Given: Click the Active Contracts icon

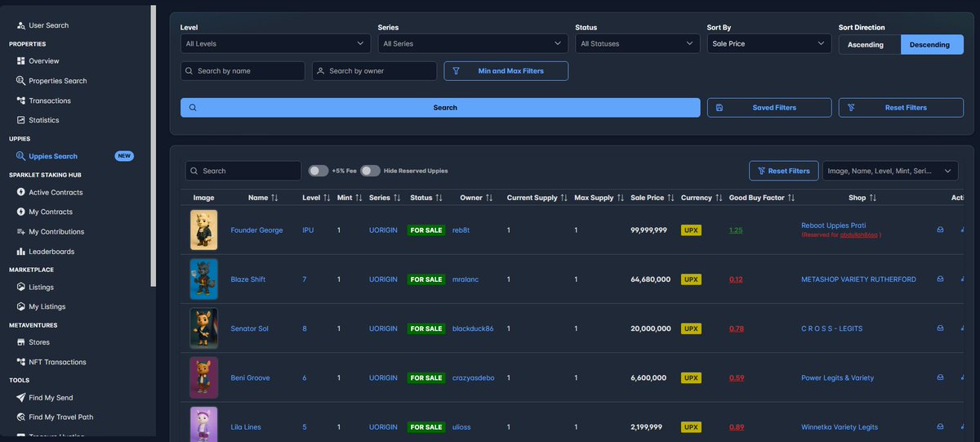Looking at the screenshot, I should [21, 192].
